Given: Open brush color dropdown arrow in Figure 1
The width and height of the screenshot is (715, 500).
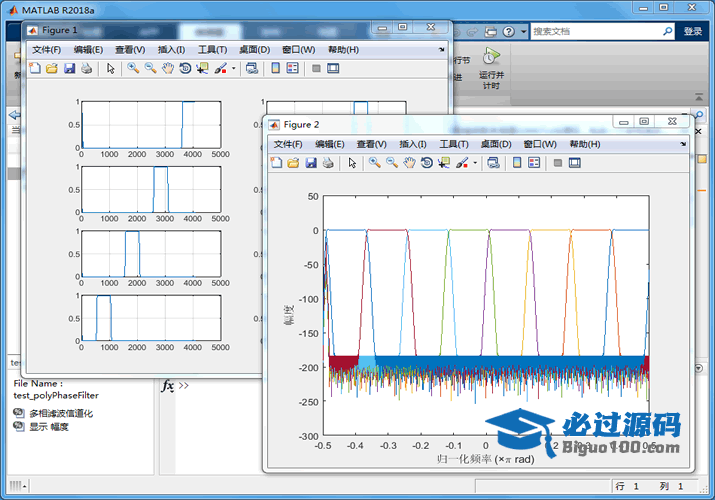Looking at the screenshot, I should (233, 68).
